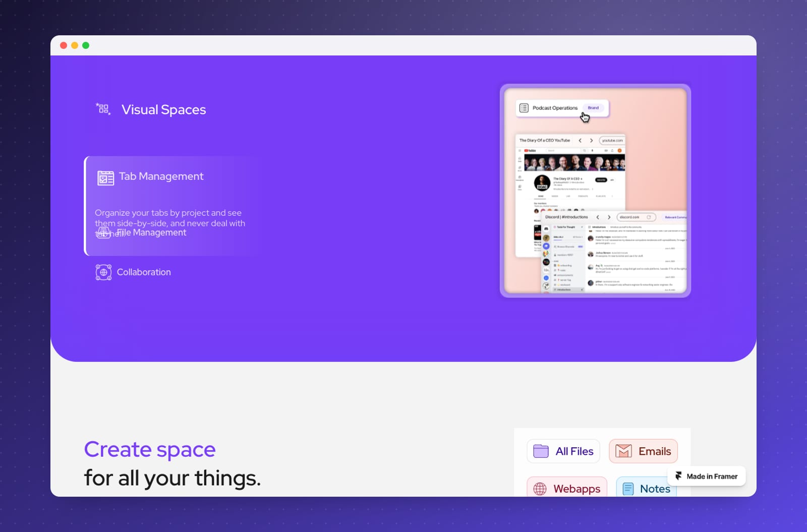Image resolution: width=807 pixels, height=532 pixels.
Task: Click the Visual Spaces heading text
Action: coord(163,109)
